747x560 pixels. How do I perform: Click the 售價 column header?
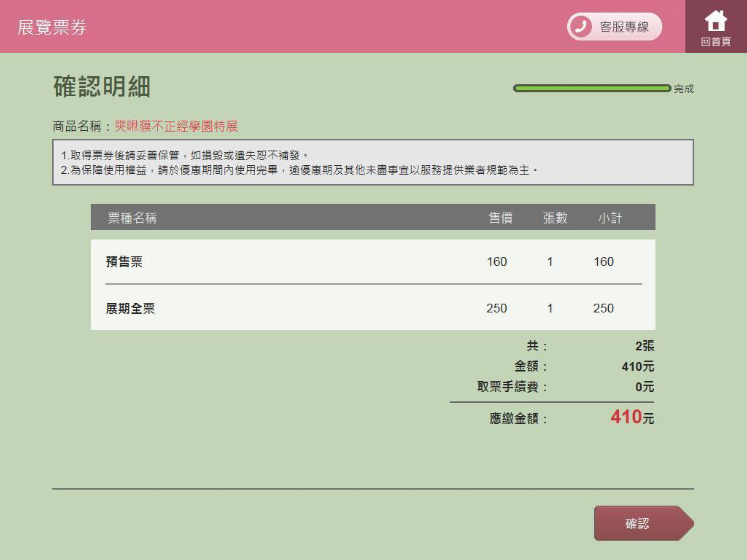[x=501, y=218]
